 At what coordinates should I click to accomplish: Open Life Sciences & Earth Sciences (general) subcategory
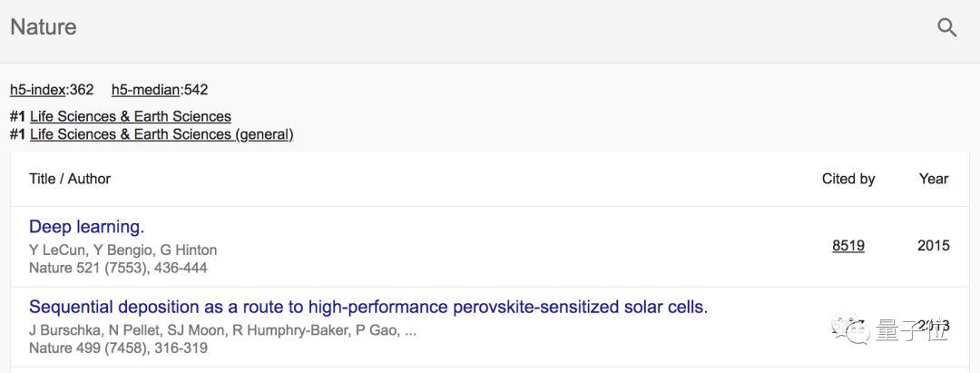pos(162,134)
